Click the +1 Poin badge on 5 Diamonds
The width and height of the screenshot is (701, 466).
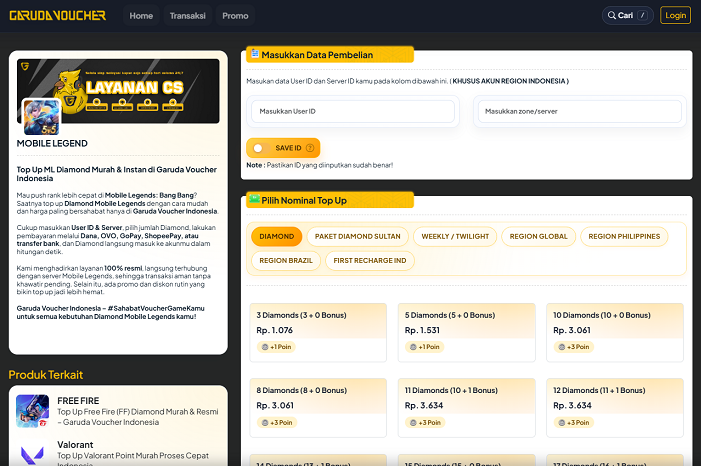pos(425,347)
